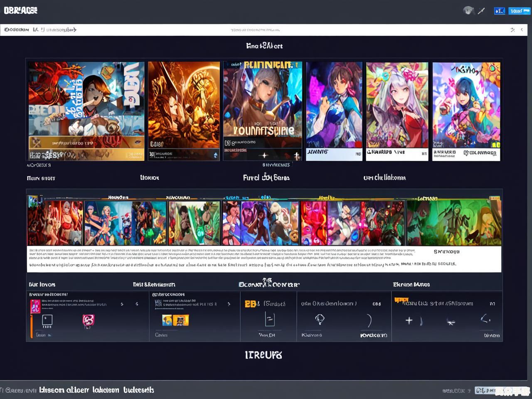Open the first banner image with the red-haired woman
The image size is (532, 399).
(55, 223)
